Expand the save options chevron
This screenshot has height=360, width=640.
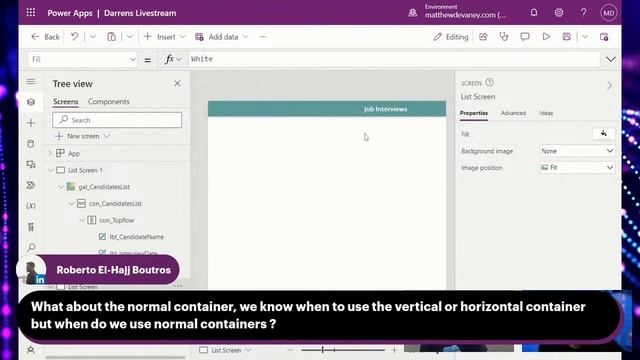[585, 37]
